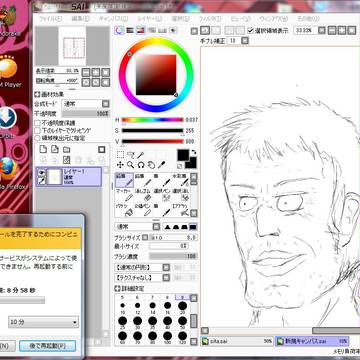Image resolution: width=360 pixels, height=360 pixels.
Task: Enable 領域検出元に指定 option
Action: point(38,138)
